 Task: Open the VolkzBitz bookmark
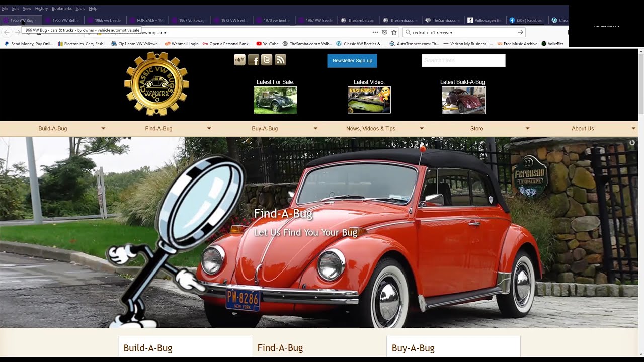click(x=552, y=44)
